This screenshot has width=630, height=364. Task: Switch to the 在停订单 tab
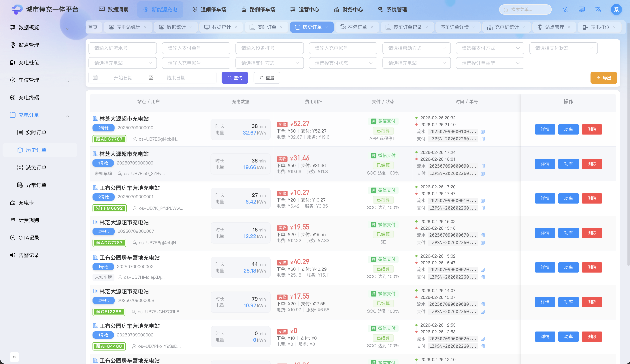[x=357, y=27]
